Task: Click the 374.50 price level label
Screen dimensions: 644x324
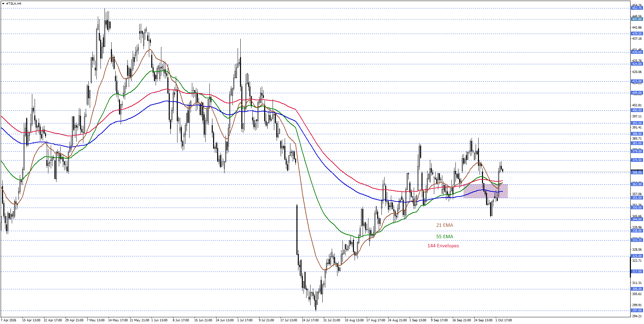Action: (x=637, y=160)
